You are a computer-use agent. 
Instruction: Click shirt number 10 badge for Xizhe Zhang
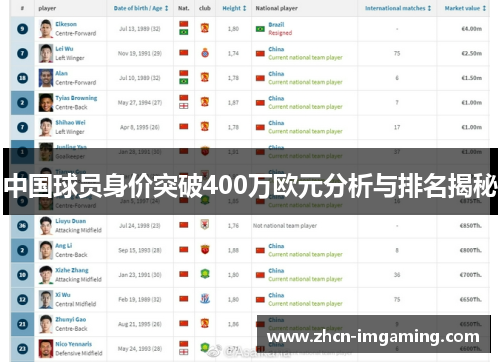point(22,275)
